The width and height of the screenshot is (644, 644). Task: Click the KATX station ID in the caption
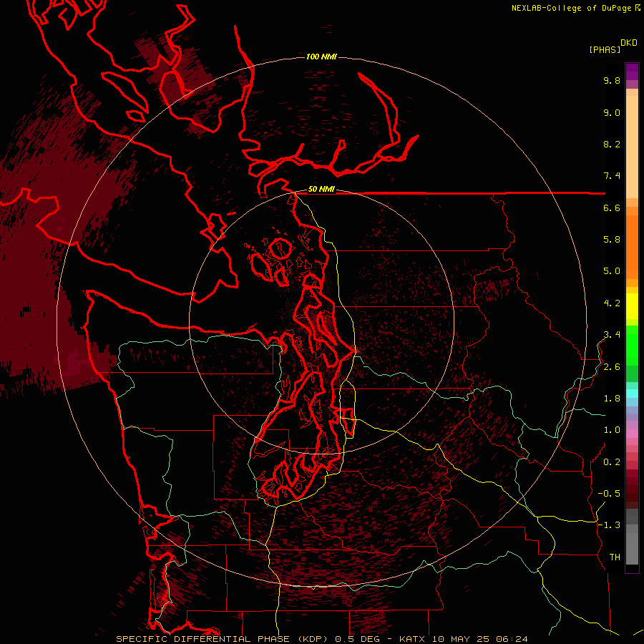[413, 639]
